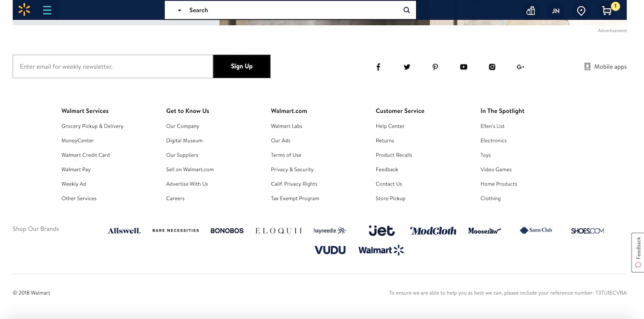Image resolution: width=644 pixels, height=319 pixels.
Task: Click the Walmart spark logo icon
Action: click(x=24, y=10)
